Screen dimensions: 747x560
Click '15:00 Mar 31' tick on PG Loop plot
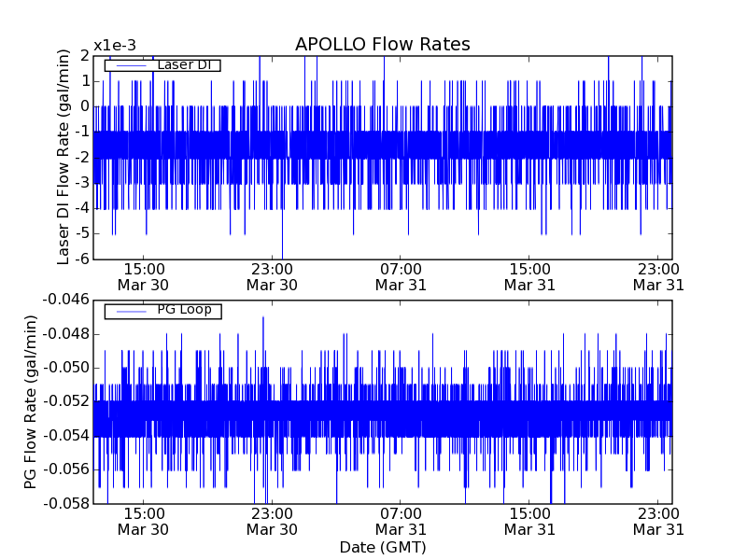[529, 521]
